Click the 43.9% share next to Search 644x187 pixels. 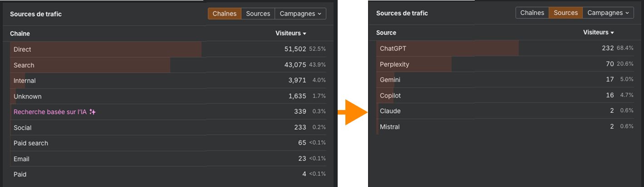pyautogui.click(x=318, y=65)
